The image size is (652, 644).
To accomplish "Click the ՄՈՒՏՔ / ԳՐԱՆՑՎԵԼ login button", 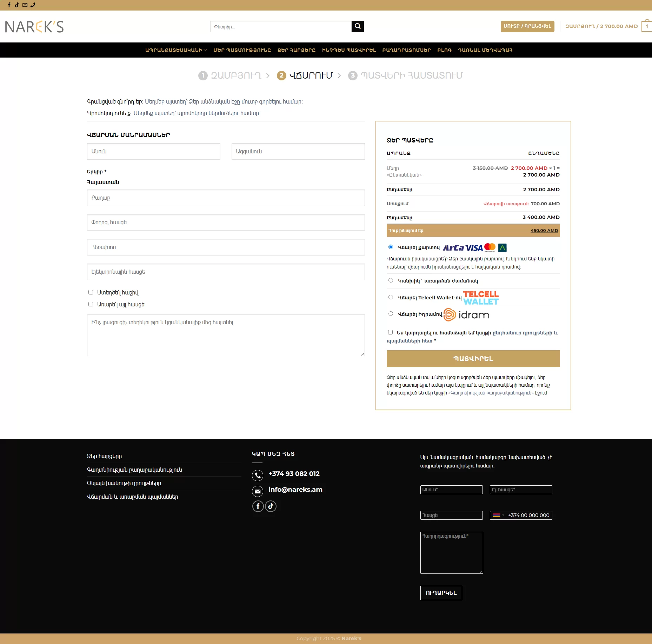I will click(527, 26).
